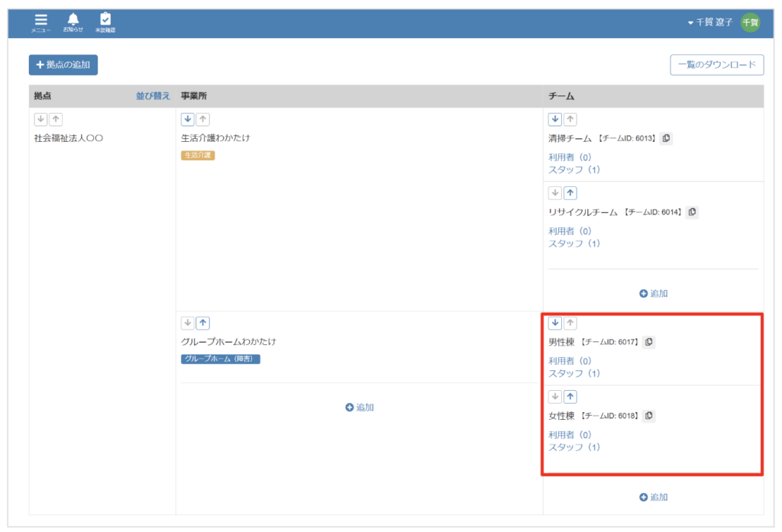
Task: Select the 女性棟 team name
Action: 561,415
